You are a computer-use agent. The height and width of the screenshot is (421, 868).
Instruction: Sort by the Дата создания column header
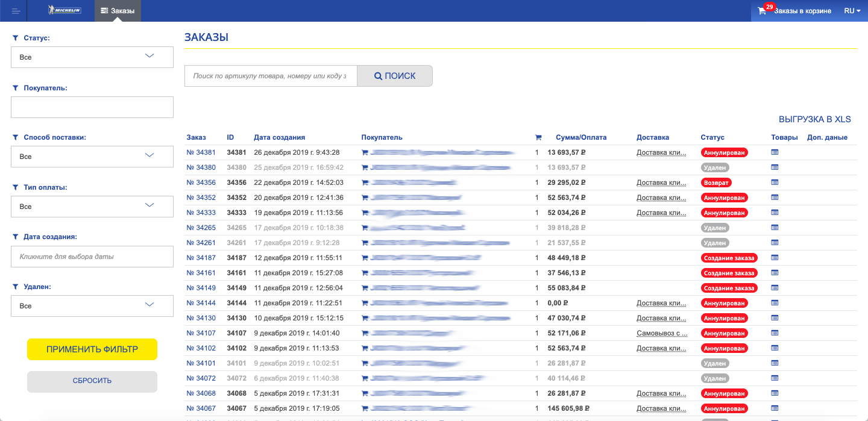(279, 137)
